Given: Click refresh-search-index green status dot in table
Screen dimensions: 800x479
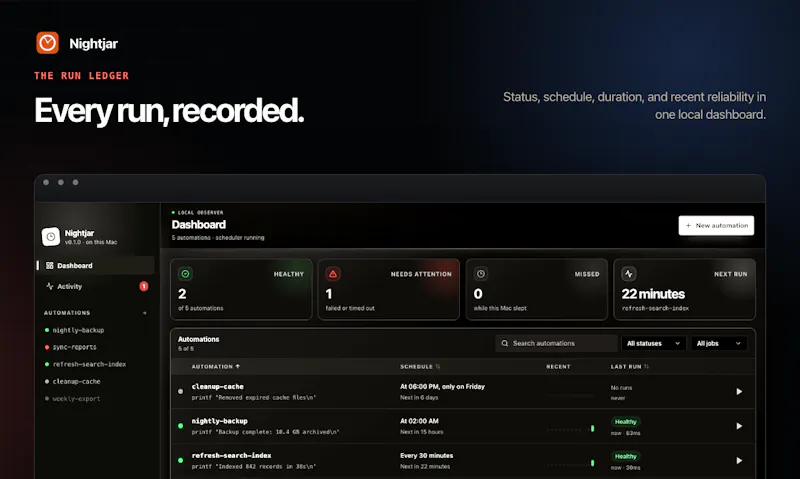Looking at the screenshot, I should pos(180,460).
